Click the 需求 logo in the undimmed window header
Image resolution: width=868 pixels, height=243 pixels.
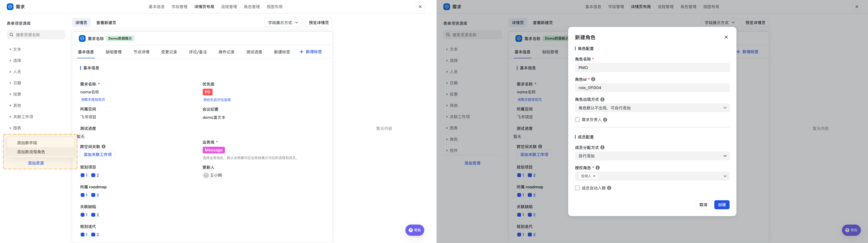pos(10,7)
